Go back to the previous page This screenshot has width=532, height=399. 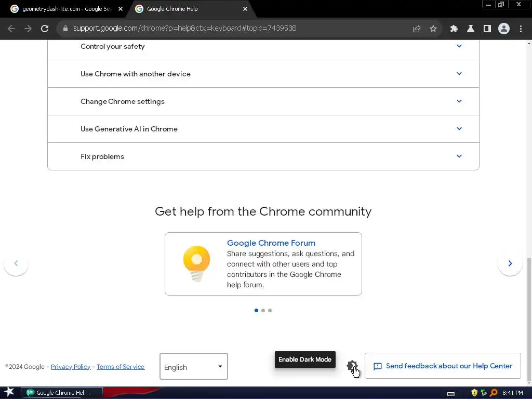pos(11,29)
